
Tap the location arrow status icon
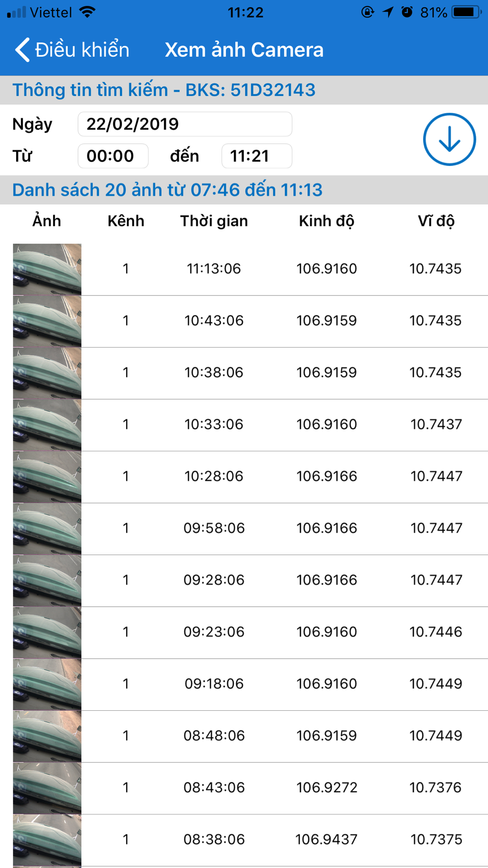pyautogui.click(x=388, y=12)
